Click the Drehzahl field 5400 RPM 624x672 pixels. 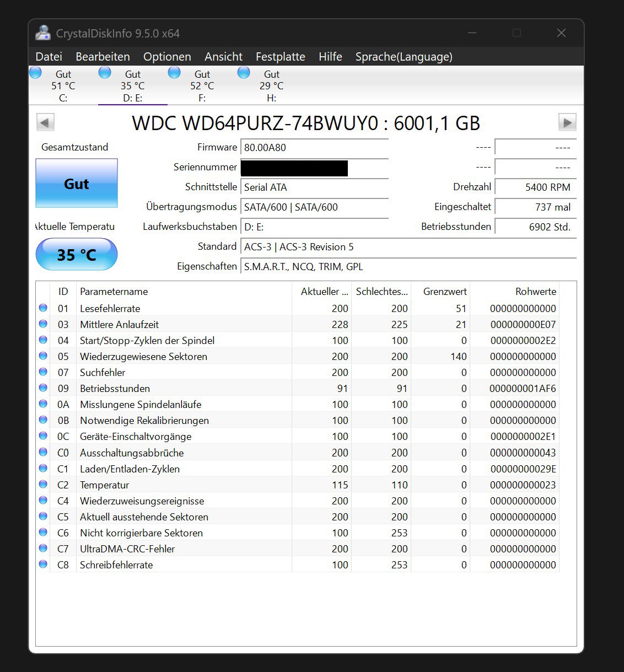[x=536, y=187]
